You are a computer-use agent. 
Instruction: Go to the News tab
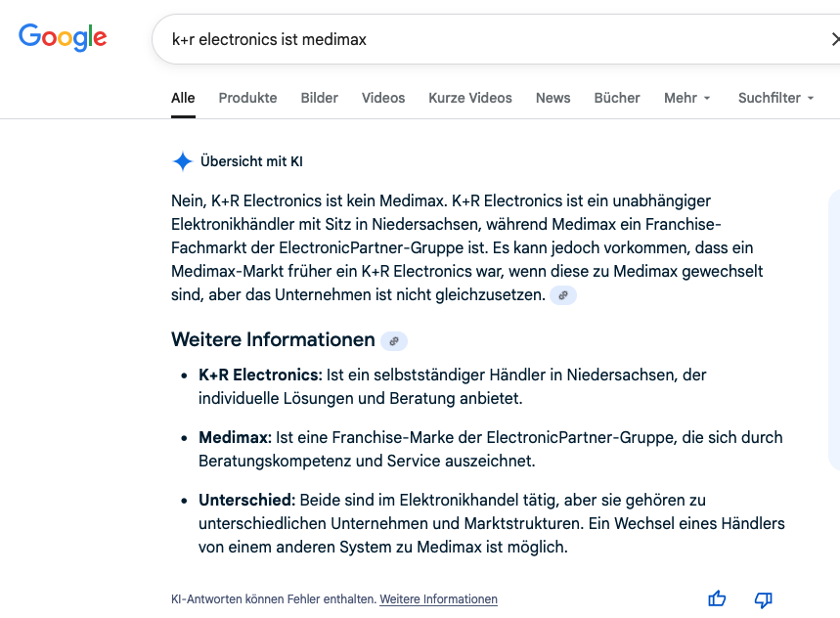point(553,98)
